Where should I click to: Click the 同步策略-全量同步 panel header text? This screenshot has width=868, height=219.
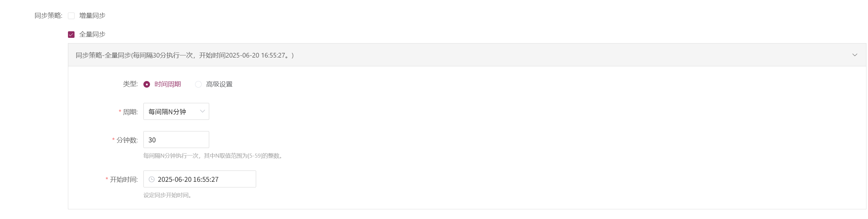[x=185, y=55]
